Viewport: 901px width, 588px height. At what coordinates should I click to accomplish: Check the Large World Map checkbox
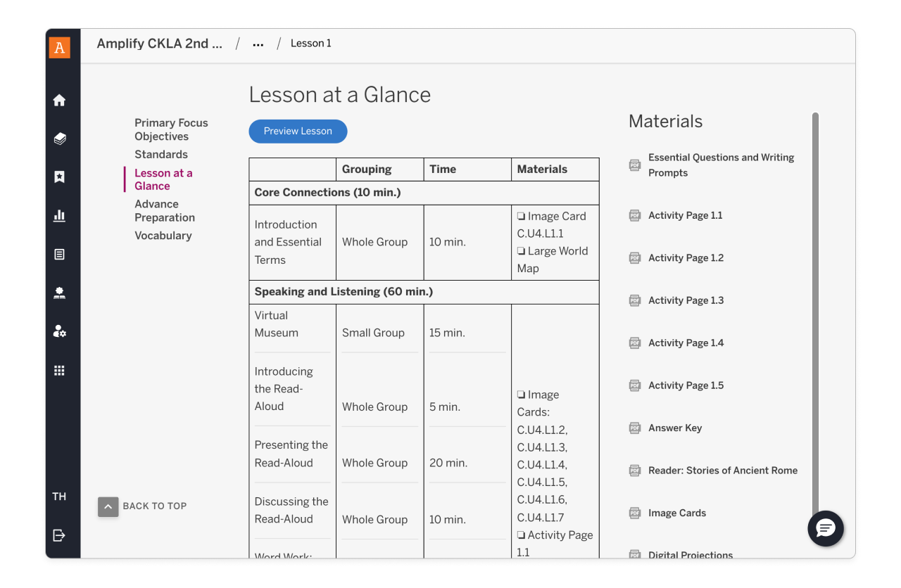521,251
